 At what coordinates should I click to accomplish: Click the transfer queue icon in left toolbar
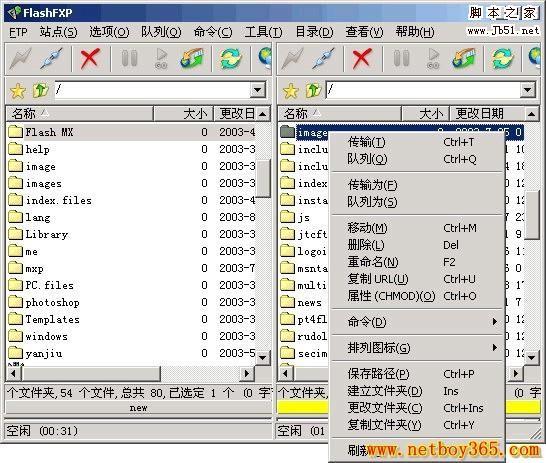coord(192,58)
